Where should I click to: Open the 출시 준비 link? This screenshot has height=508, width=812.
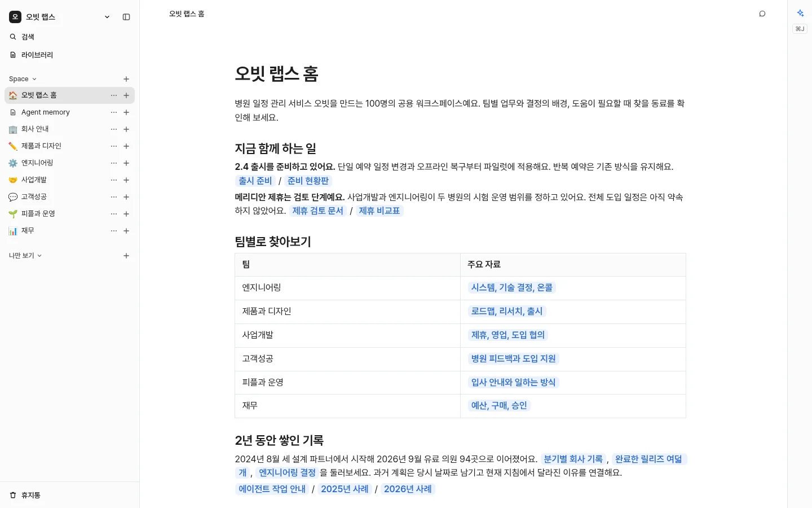click(x=255, y=181)
